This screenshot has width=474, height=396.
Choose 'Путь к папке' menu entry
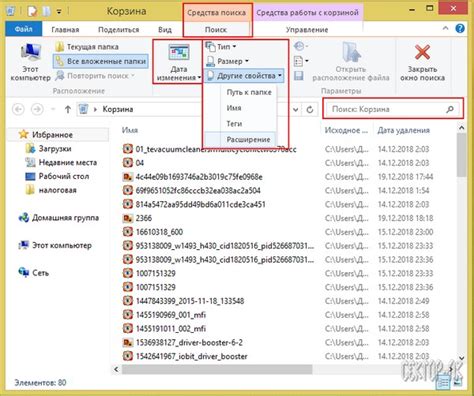coord(249,92)
